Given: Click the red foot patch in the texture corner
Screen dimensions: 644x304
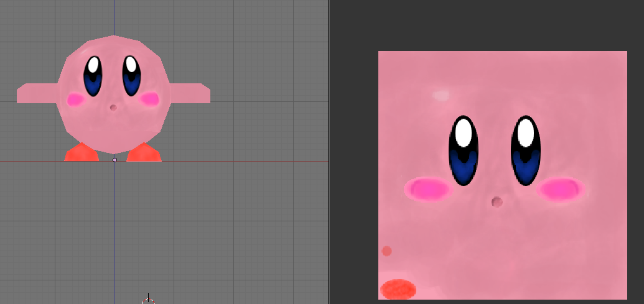Looking at the screenshot, I should pyautogui.click(x=398, y=289).
